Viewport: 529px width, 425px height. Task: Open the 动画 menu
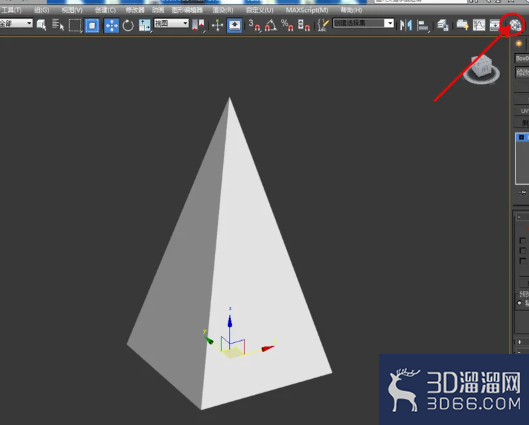click(158, 10)
